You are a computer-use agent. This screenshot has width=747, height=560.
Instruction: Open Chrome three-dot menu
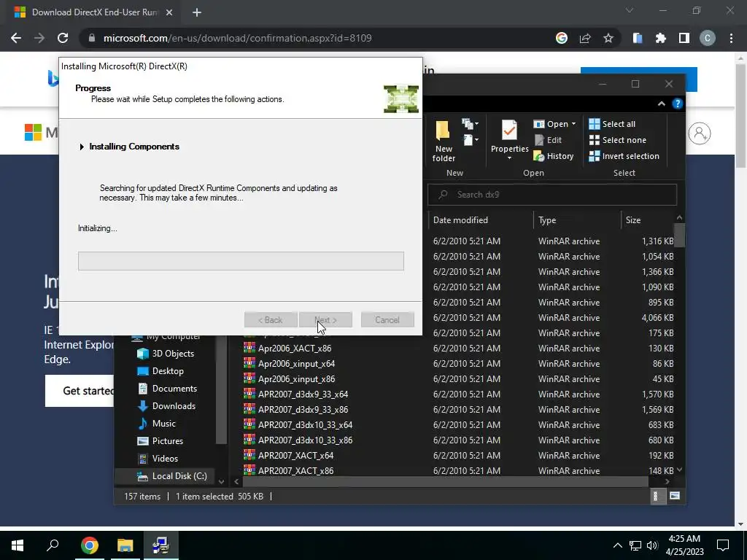[731, 38]
